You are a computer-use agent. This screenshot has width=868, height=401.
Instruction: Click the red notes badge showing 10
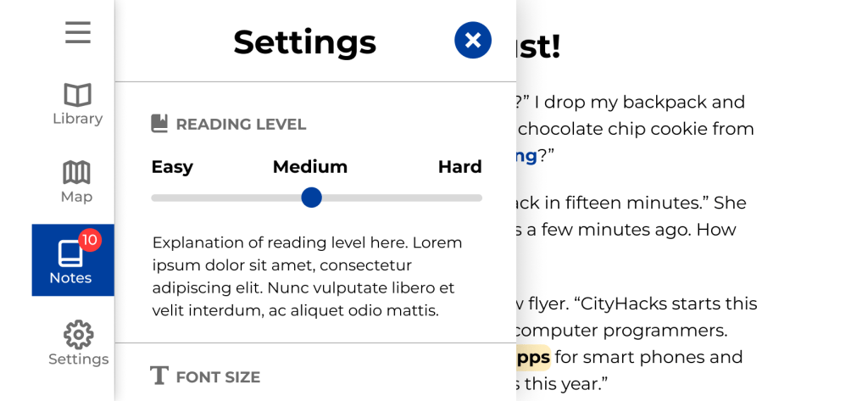click(x=90, y=240)
